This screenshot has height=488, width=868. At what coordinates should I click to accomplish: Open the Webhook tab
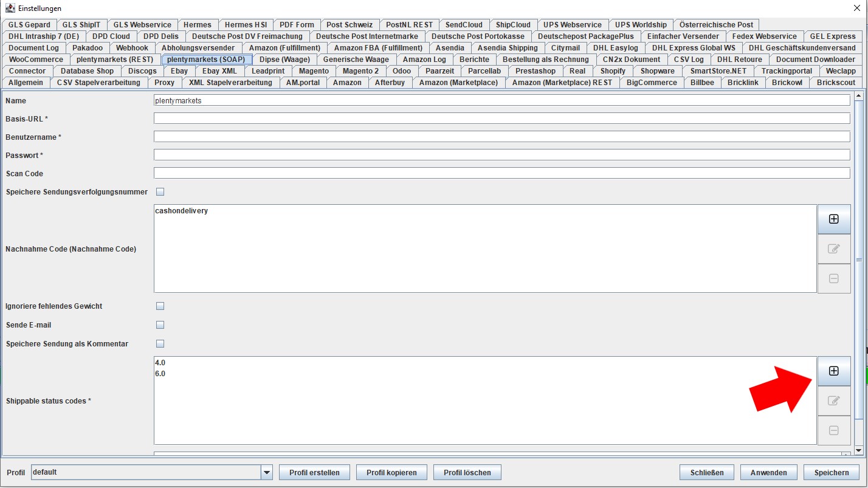[x=132, y=48]
